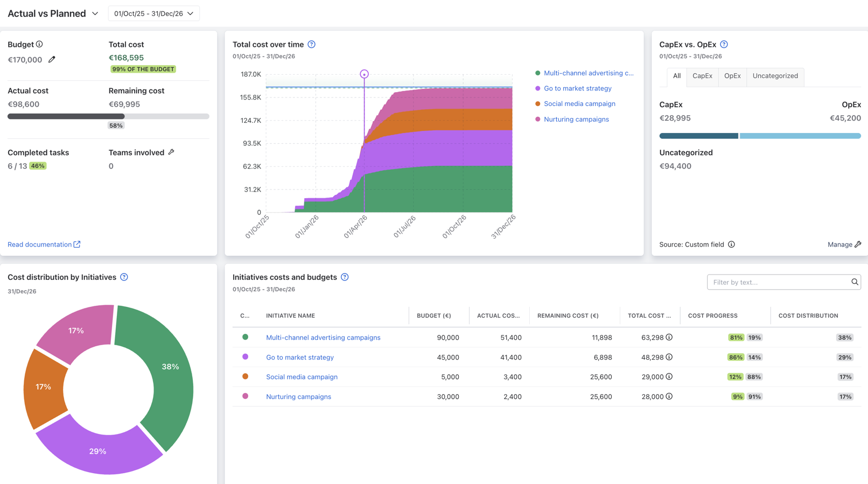Open the Read documentation link
Viewport: 868px width, 484px height.
[x=44, y=244]
